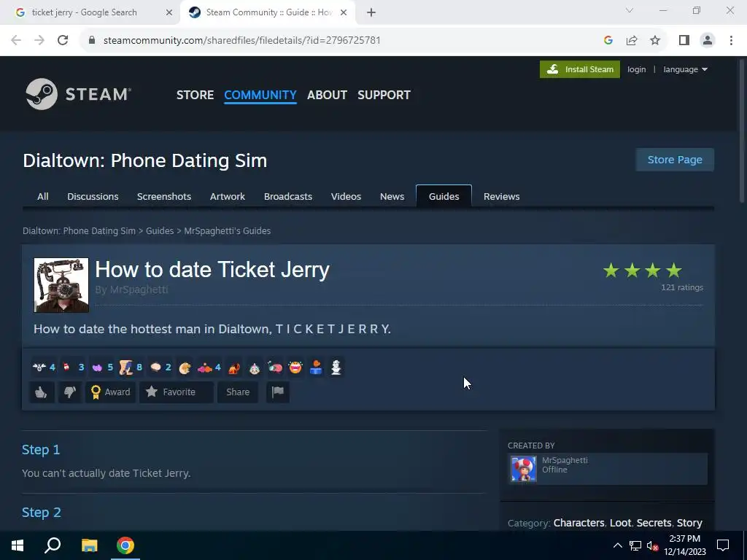
Task: Open the Windows Start menu
Action: point(18,545)
